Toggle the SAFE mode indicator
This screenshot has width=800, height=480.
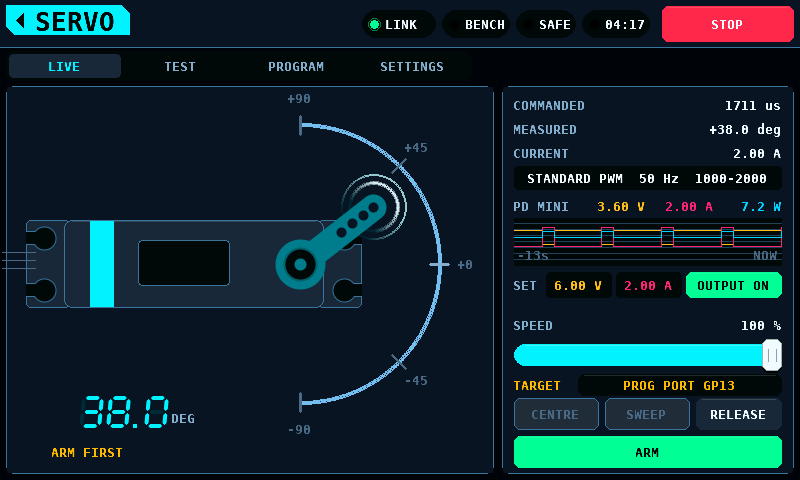pos(546,24)
